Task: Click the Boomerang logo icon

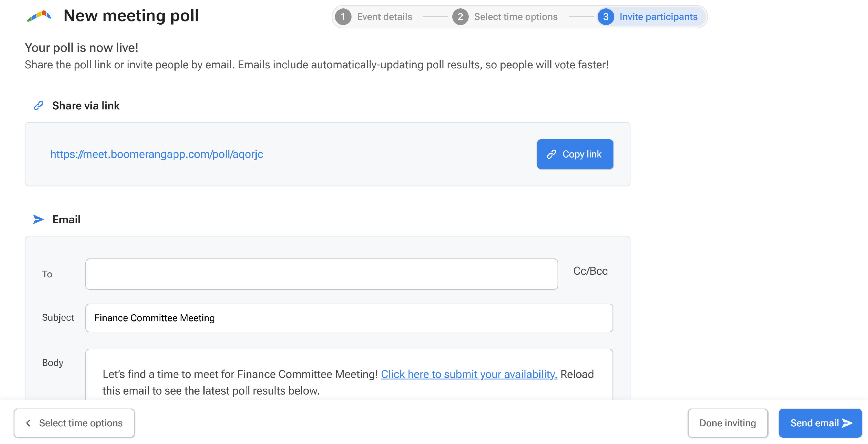Action: coord(39,16)
